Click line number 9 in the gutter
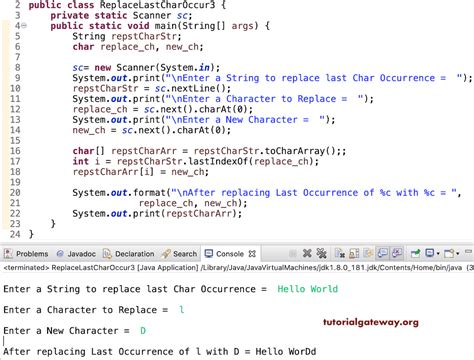Image resolution: width=474 pixels, height=360 pixels. [17, 78]
